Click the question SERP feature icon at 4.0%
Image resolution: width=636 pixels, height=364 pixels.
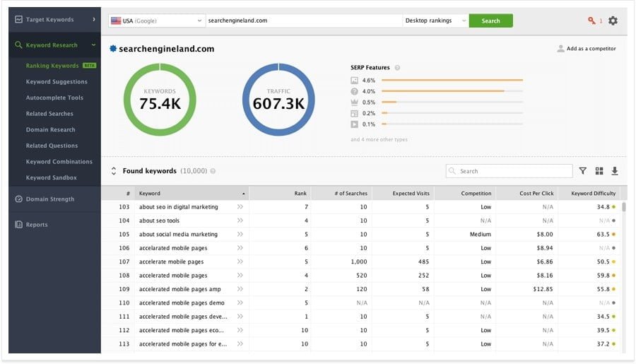355,91
